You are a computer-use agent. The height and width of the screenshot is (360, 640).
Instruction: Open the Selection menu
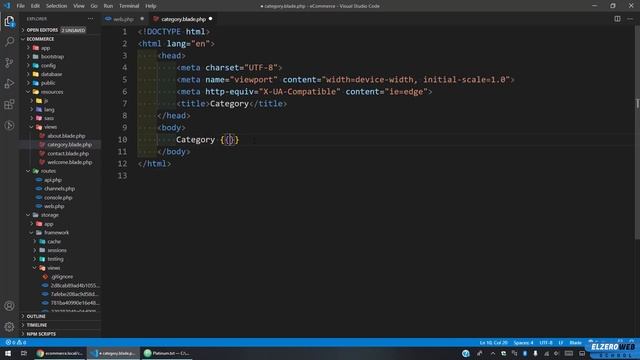[56, 6]
